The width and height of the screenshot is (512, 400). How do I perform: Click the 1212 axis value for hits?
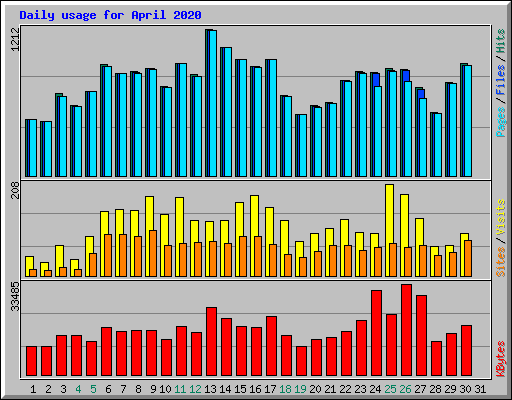tap(15, 39)
